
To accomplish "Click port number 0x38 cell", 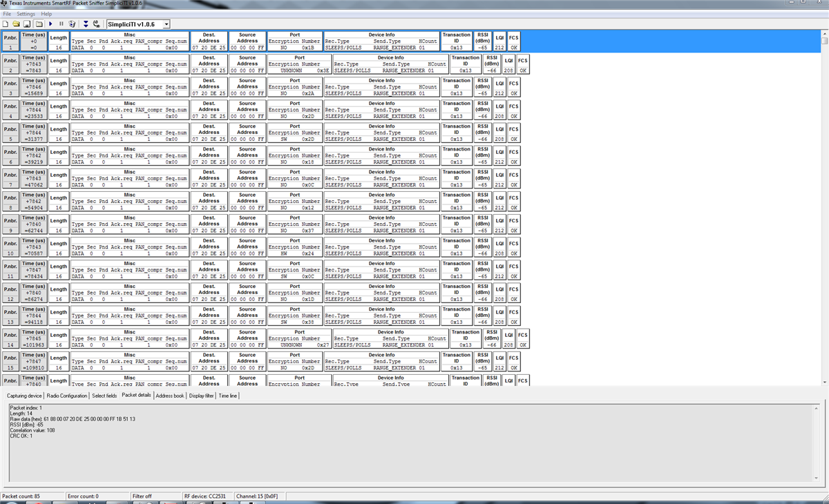I will point(308,322).
